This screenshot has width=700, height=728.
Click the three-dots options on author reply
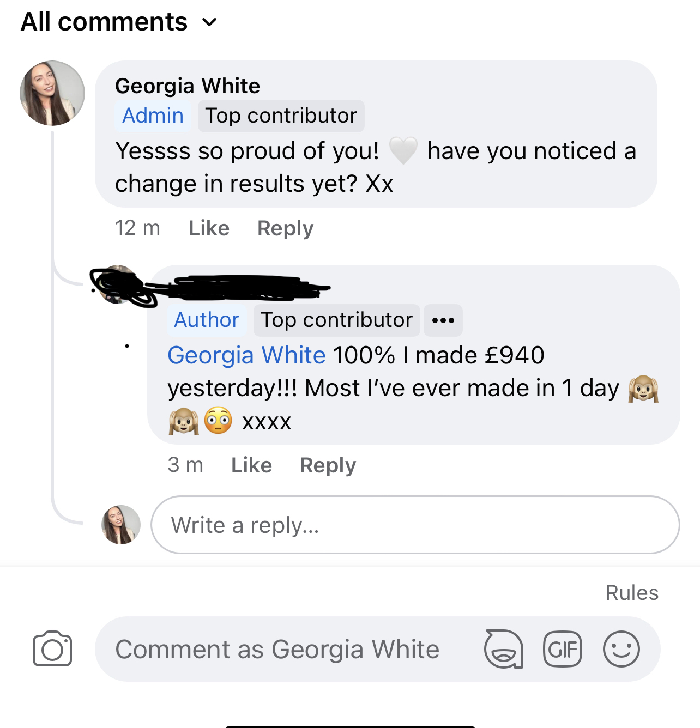[x=443, y=320]
